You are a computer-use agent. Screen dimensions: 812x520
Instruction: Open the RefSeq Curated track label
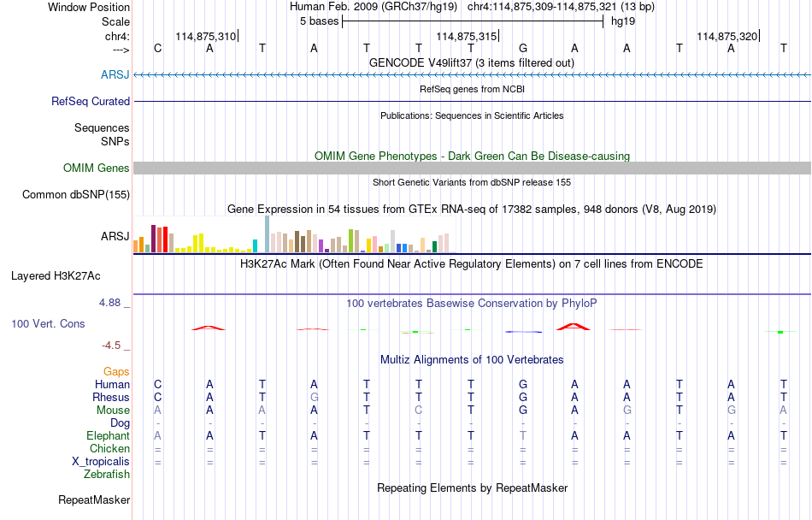pyautogui.click(x=90, y=101)
